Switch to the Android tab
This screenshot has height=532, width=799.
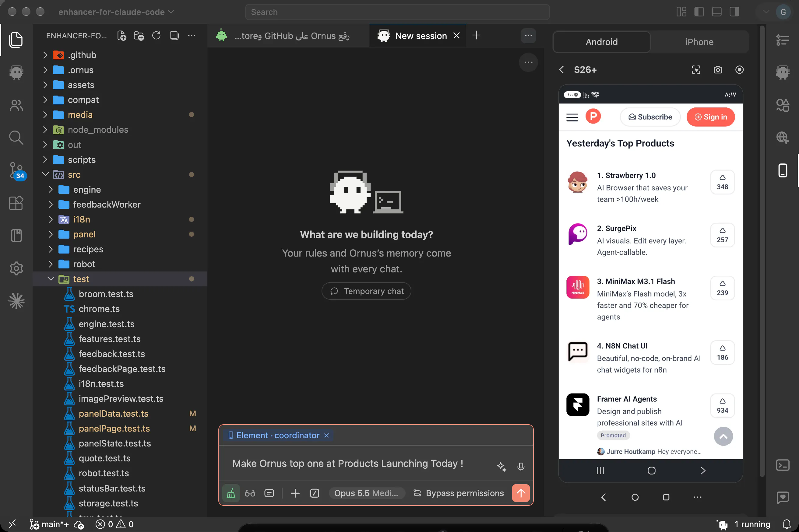click(x=601, y=42)
